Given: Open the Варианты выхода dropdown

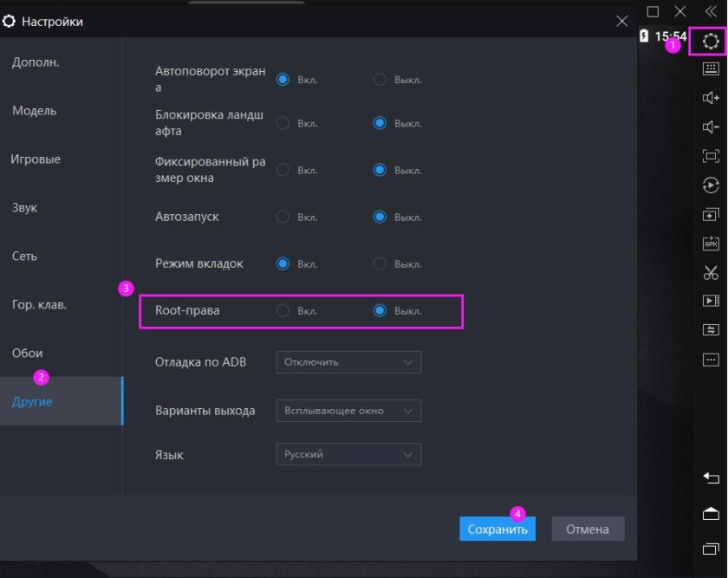Looking at the screenshot, I should pyautogui.click(x=348, y=411).
